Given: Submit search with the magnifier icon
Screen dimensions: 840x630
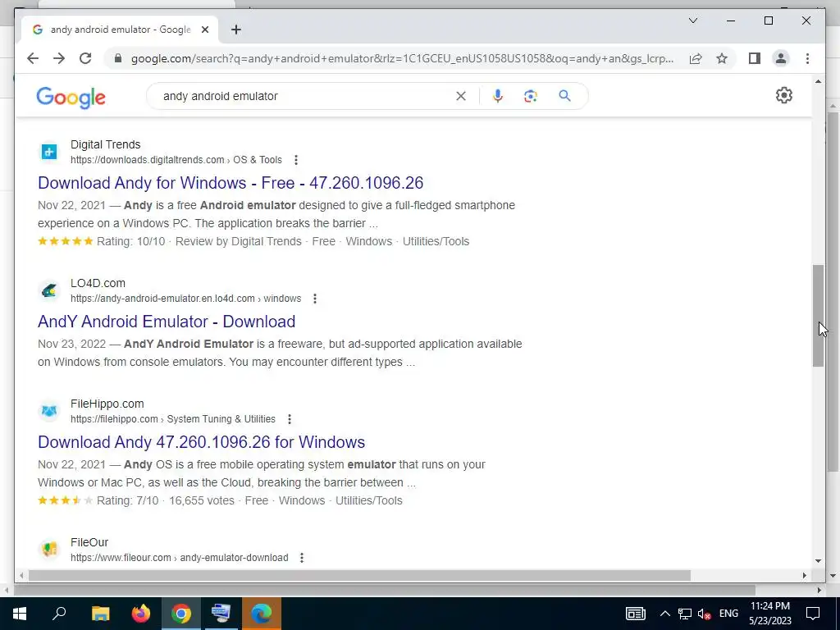Looking at the screenshot, I should coord(564,96).
